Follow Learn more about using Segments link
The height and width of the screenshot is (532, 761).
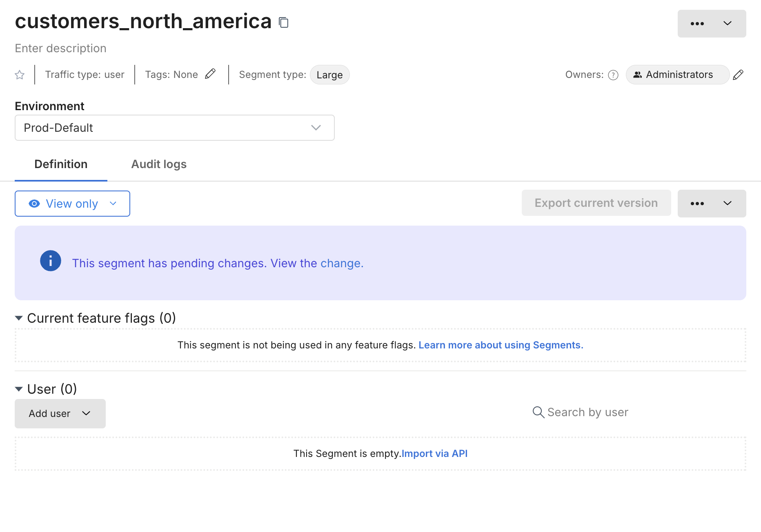coord(501,345)
